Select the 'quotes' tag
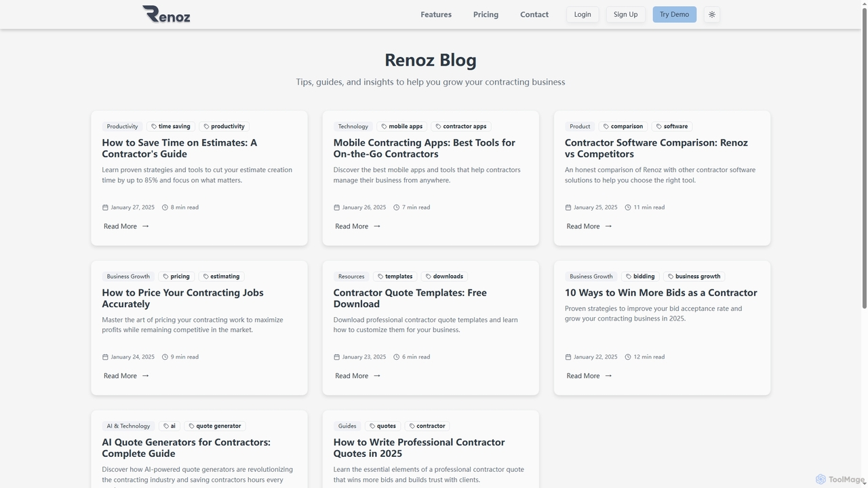Screen dimensions: 868x488 [383, 426]
